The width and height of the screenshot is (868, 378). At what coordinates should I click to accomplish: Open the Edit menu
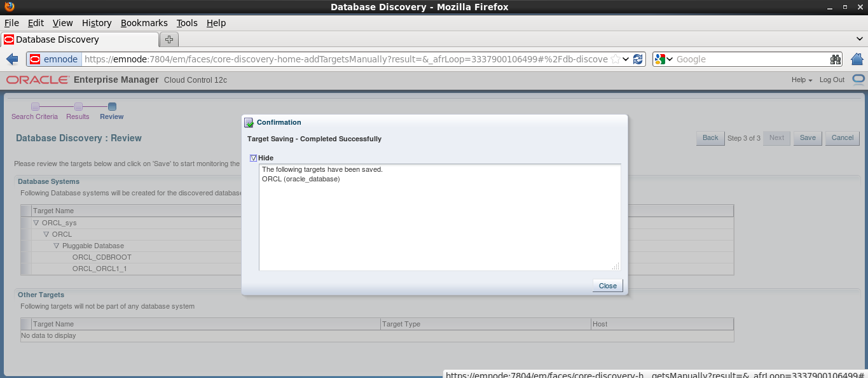(36, 23)
